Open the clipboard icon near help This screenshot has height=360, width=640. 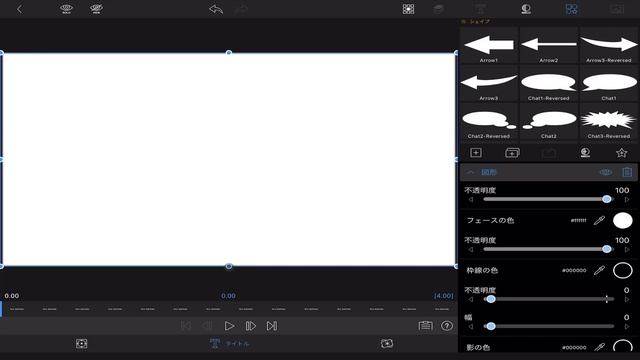(x=425, y=326)
